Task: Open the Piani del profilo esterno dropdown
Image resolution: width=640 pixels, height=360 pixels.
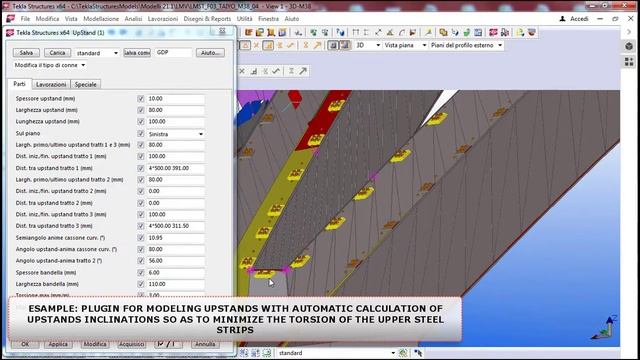Action: (467, 45)
